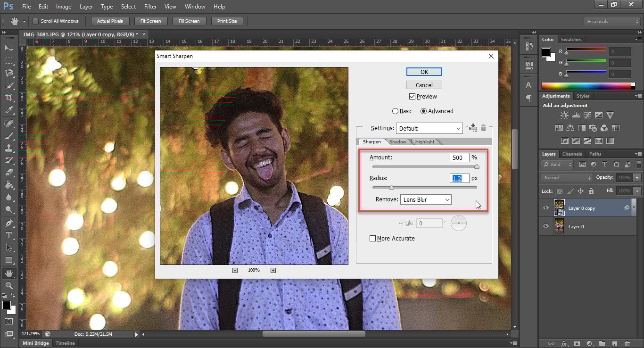This screenshot has width=644, height=348.
Task: Zoom out the Smart Sharpen preview
Action: coord(235,270)
